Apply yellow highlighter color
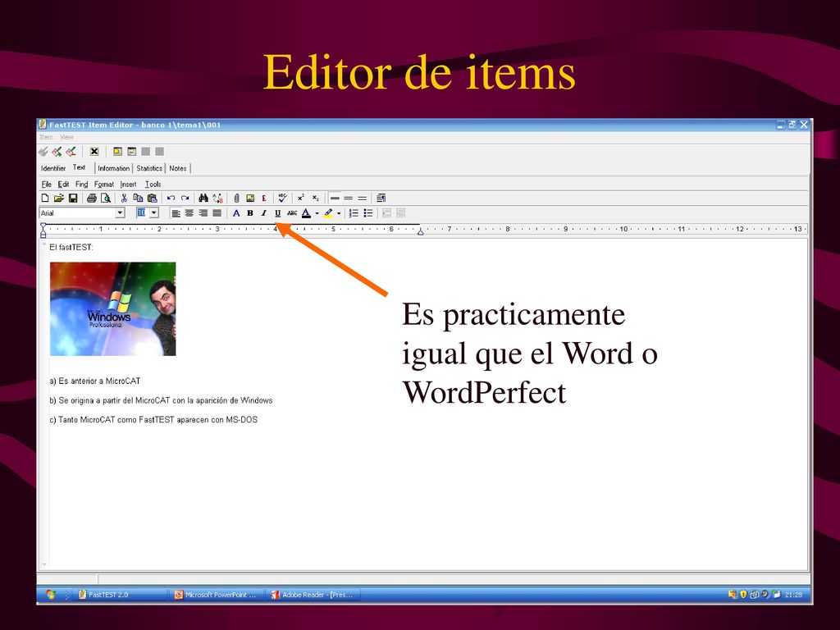Screen dimensions: 840x630 (328, 213)
